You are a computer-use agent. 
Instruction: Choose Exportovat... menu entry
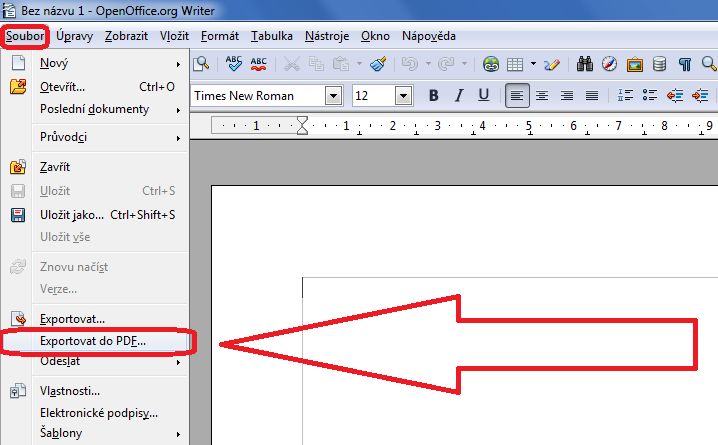[95, 319]
